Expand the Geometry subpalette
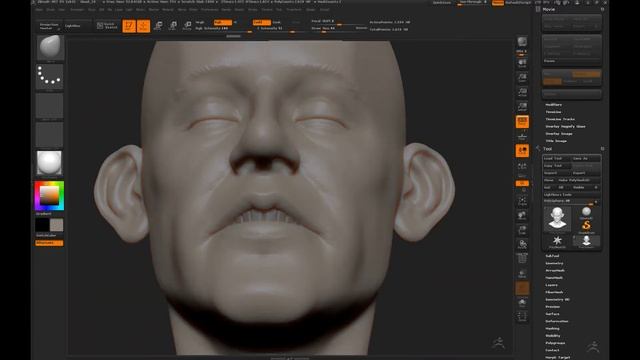640x360 pixels. [554, 263]
